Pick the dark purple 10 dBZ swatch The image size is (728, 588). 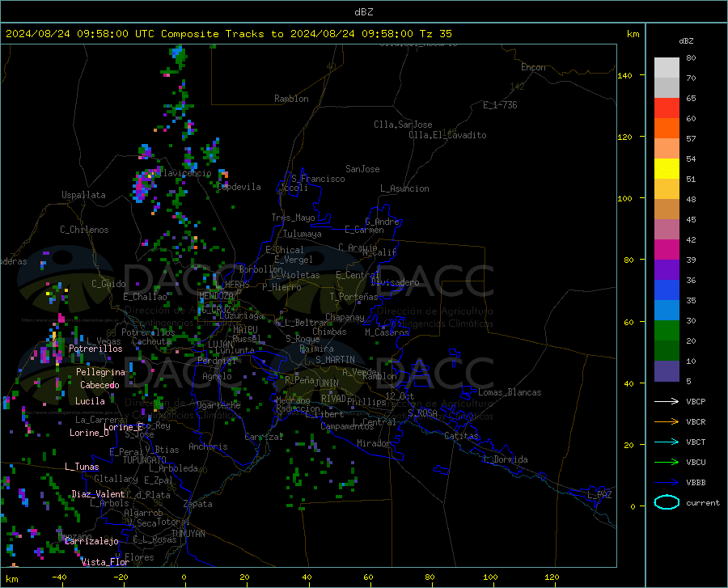pos(667,370)
